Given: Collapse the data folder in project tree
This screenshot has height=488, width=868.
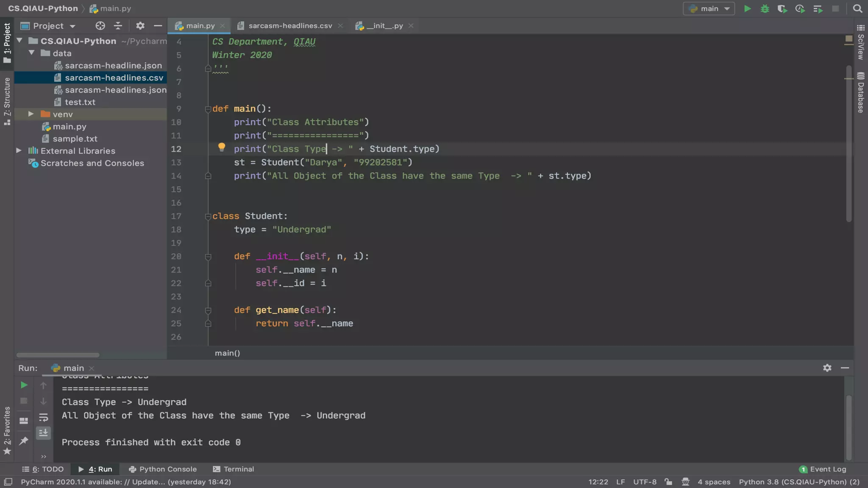Looking at the screenshot, I should pyautogui.click(x=31, y=53).
